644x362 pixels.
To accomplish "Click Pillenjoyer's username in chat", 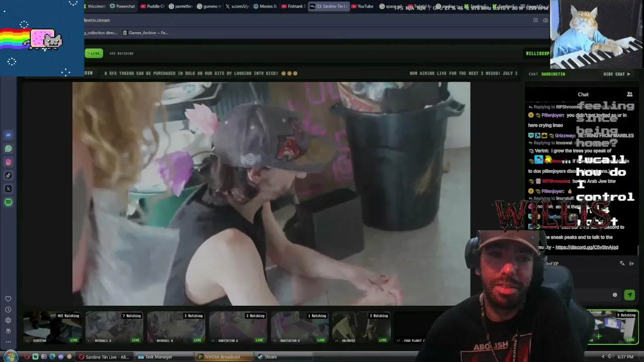I will pos(553,115).
